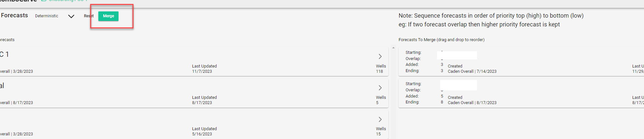The image size is (644, 139).
Task: Click the Forecasts heading
Action: pyautogui.click(x=14, y=15)
